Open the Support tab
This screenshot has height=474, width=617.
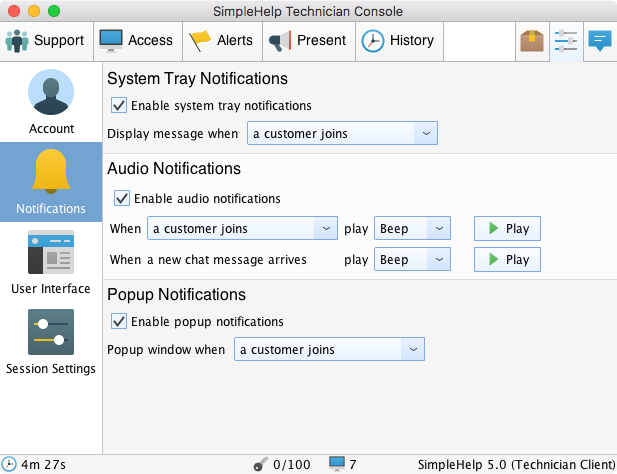(46, 41)
